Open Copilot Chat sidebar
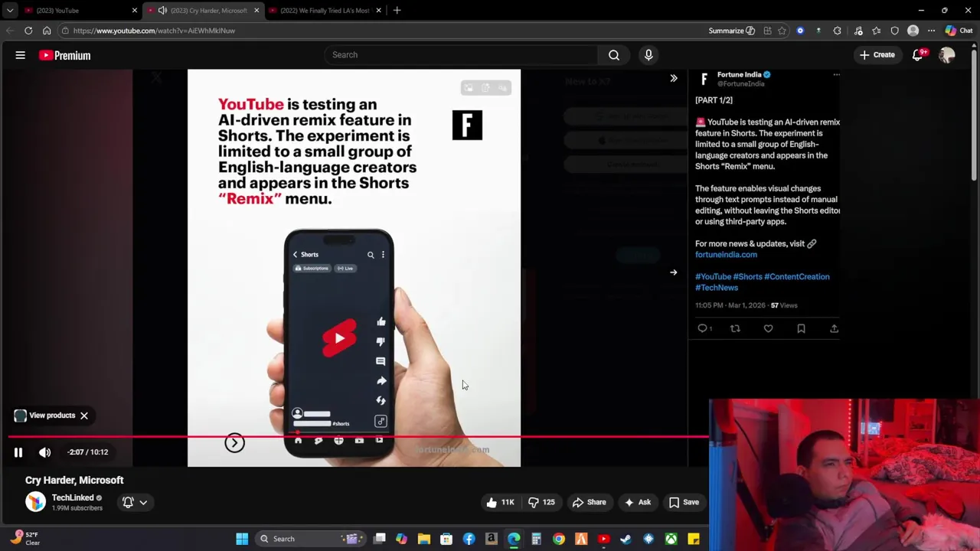Viewport: 980px width, 551px height. point(959,31)
